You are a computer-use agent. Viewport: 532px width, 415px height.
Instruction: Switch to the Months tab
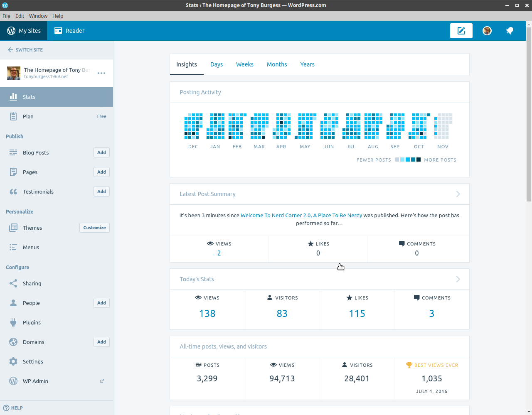tap(277, 64)
